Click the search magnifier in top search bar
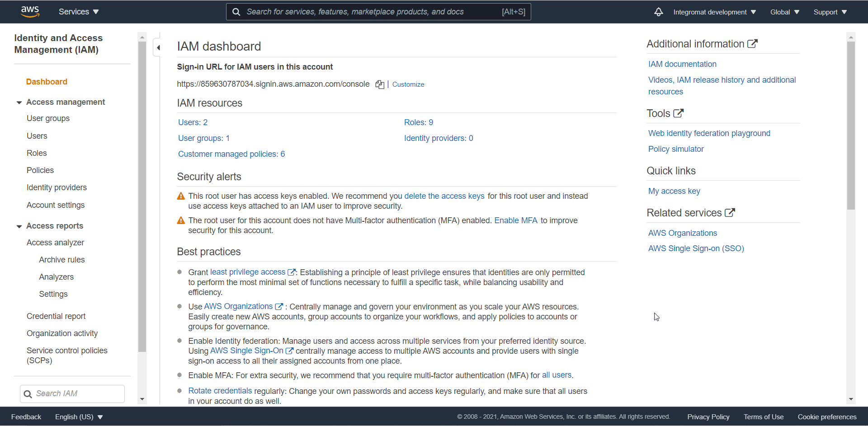 [x=236, y=11]
